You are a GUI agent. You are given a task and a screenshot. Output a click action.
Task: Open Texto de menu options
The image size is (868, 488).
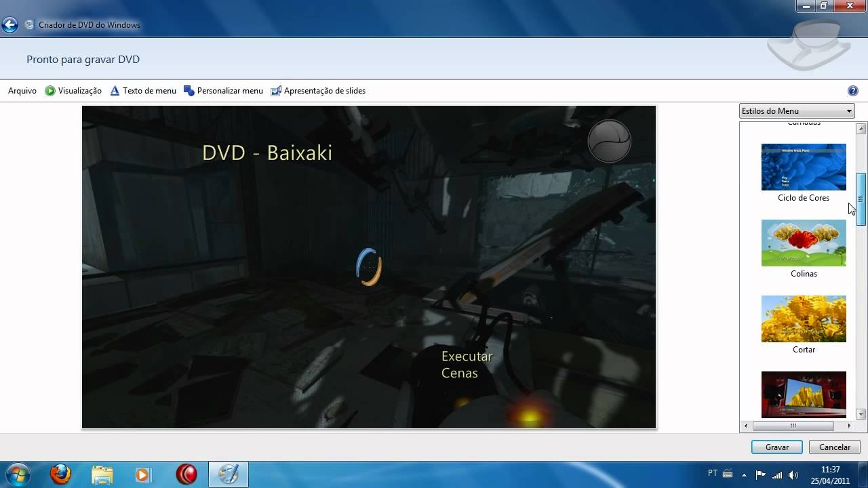point(143,91)
